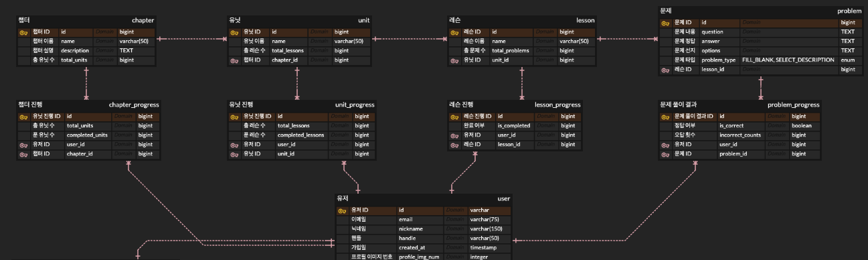
Task: Click the 'timestamp' type cell
Action: (x=483, y=248)
